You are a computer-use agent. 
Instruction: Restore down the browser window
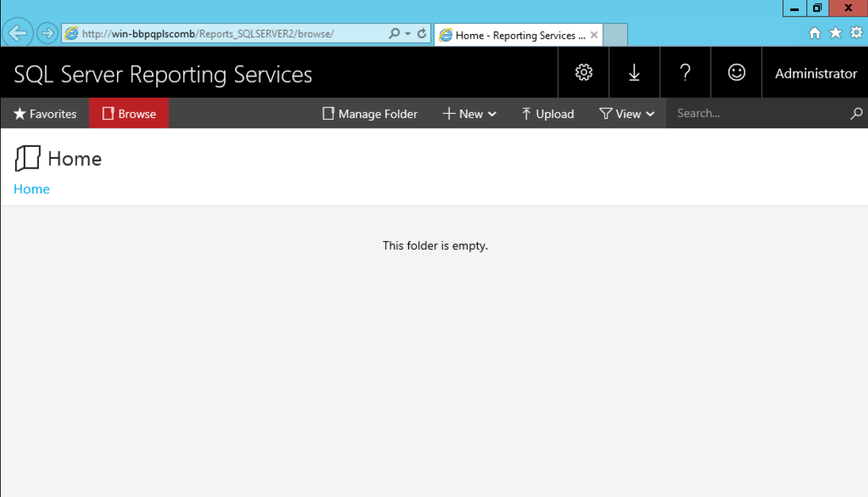point(817,8)
